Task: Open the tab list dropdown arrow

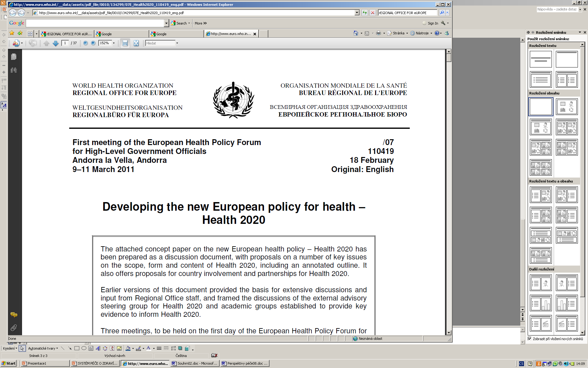Action: tap(37, 34)
